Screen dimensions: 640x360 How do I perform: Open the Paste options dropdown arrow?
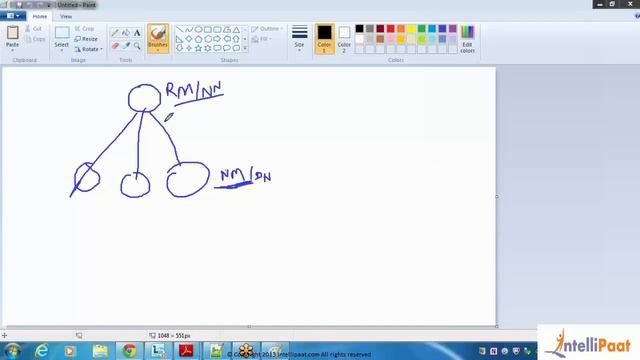tap(13, 50)
